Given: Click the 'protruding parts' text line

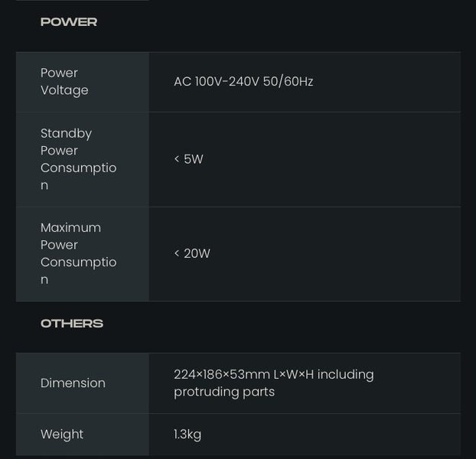Looking at the screenshot, I should [224, 392].
